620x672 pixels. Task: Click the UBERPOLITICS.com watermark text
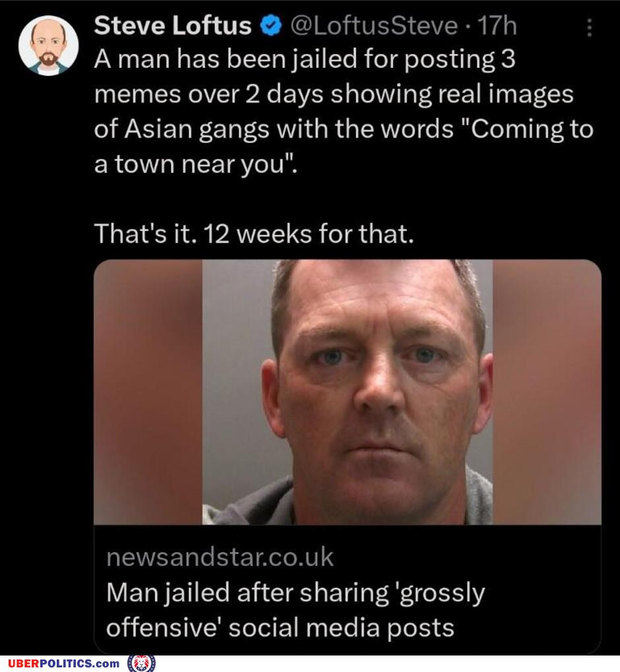63,663
